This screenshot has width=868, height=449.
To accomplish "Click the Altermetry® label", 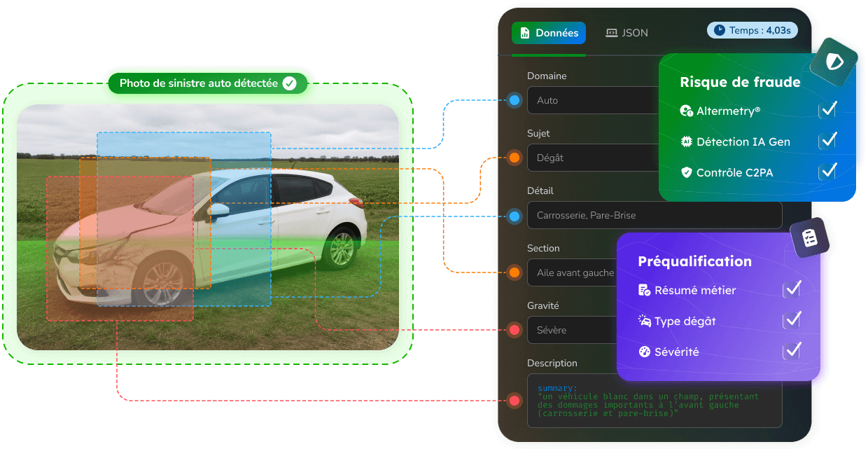I will (728, 111).
